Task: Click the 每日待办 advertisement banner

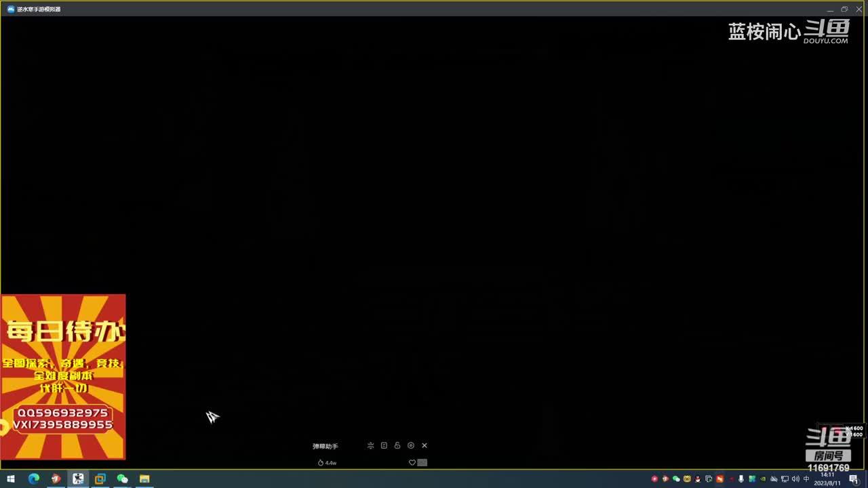Action: pyautogui.click(x=63, y=377)
